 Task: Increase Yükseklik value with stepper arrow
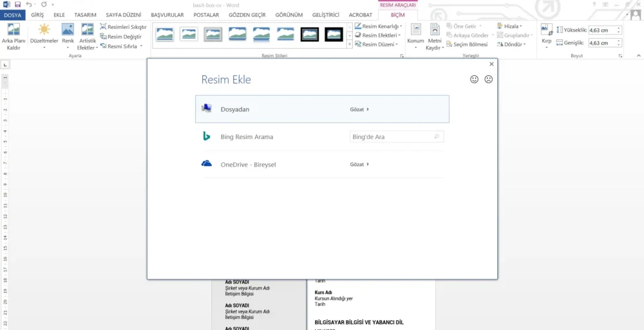(619, 28)
